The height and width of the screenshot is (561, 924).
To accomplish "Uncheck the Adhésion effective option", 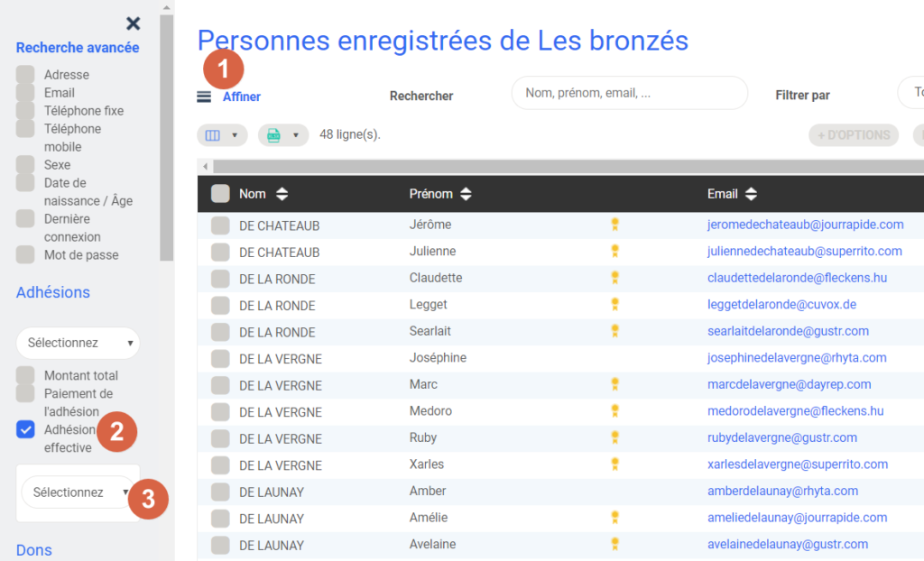I will coord(25,429).
